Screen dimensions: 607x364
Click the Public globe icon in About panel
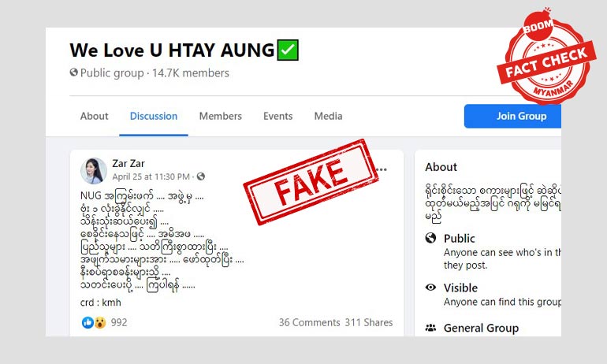430,238
